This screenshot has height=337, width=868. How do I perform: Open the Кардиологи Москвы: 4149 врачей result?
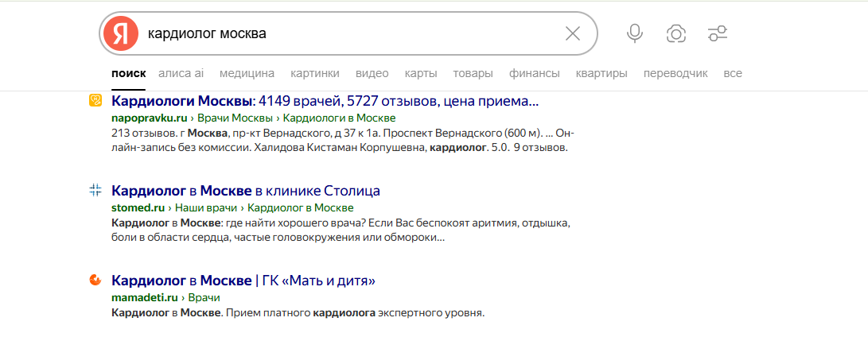click(x=325, y=101)
